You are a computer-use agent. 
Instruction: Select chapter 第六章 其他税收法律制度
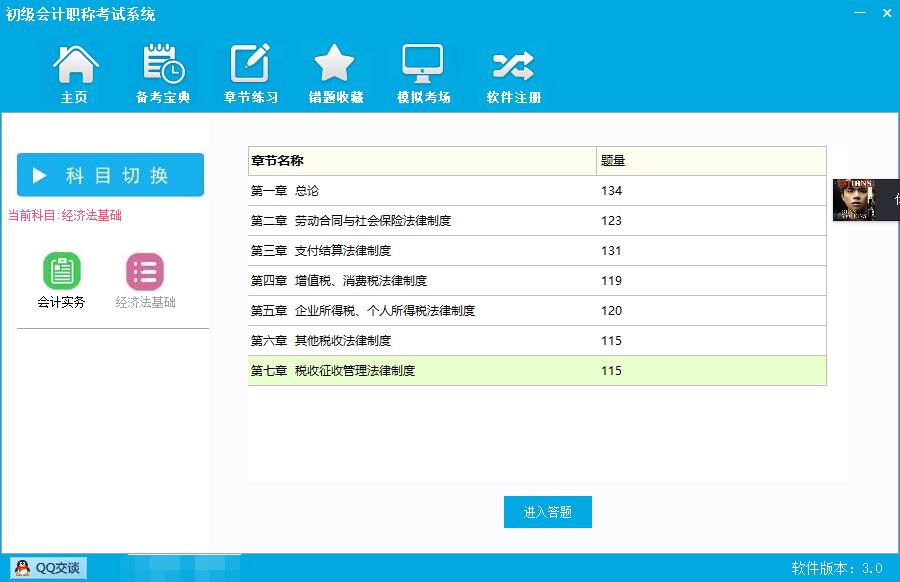tap(420, 341)
